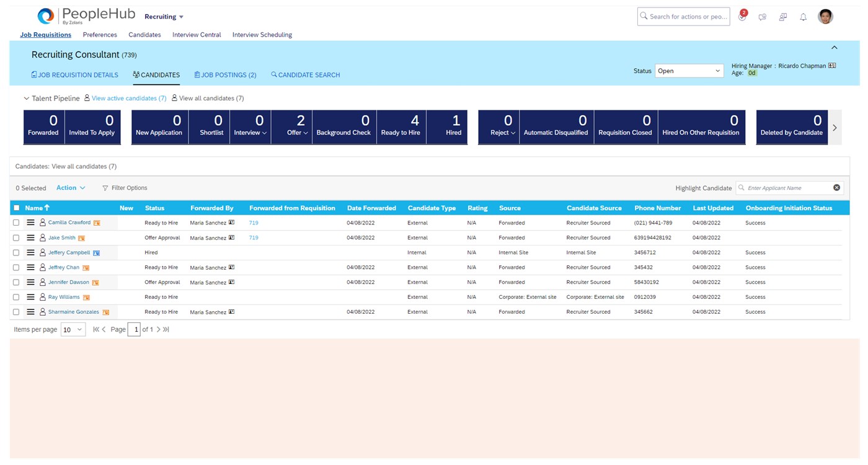
Task: Open the requisition Status dropdown
Action: point(689,71)
